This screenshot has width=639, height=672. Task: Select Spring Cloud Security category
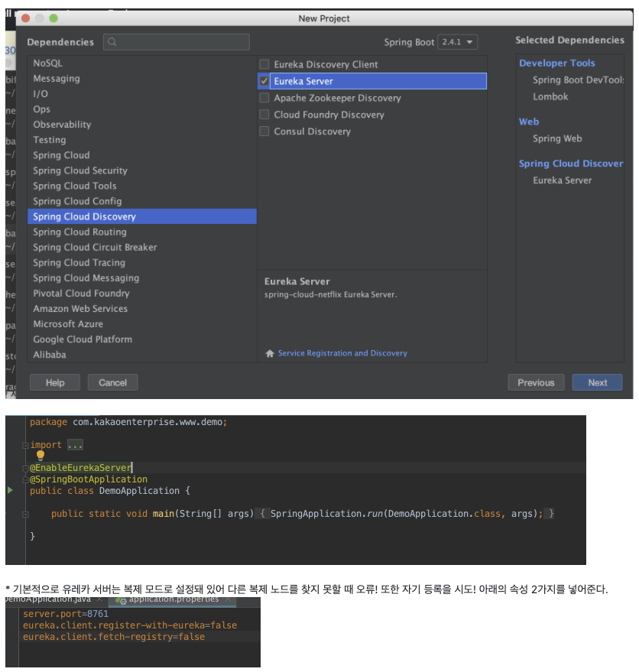pos(142,170)
